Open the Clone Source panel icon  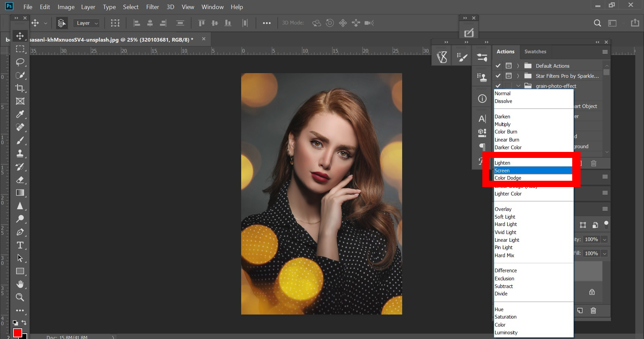coord(482,77)
